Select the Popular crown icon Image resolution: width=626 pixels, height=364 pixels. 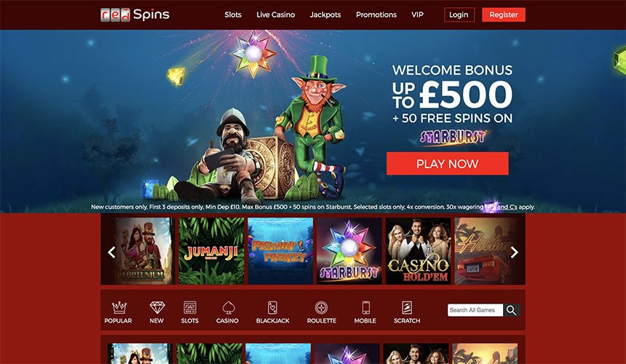119,308
